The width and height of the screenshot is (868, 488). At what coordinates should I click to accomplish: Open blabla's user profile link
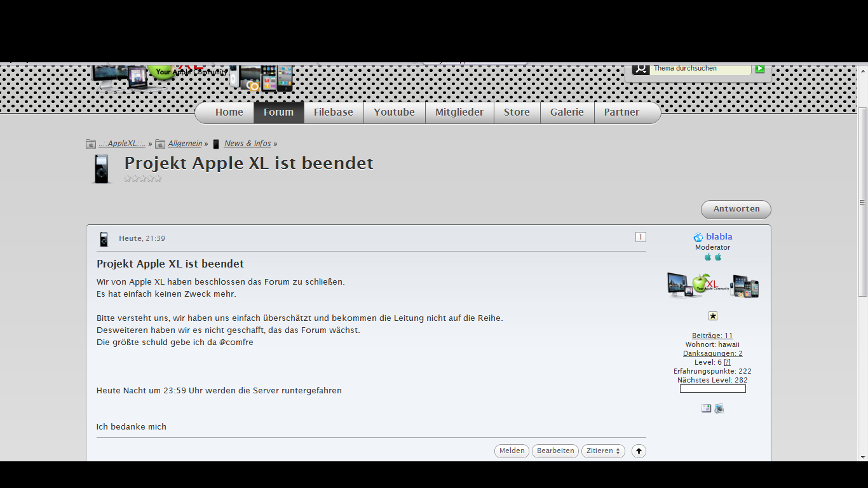[x=719, y=237]
